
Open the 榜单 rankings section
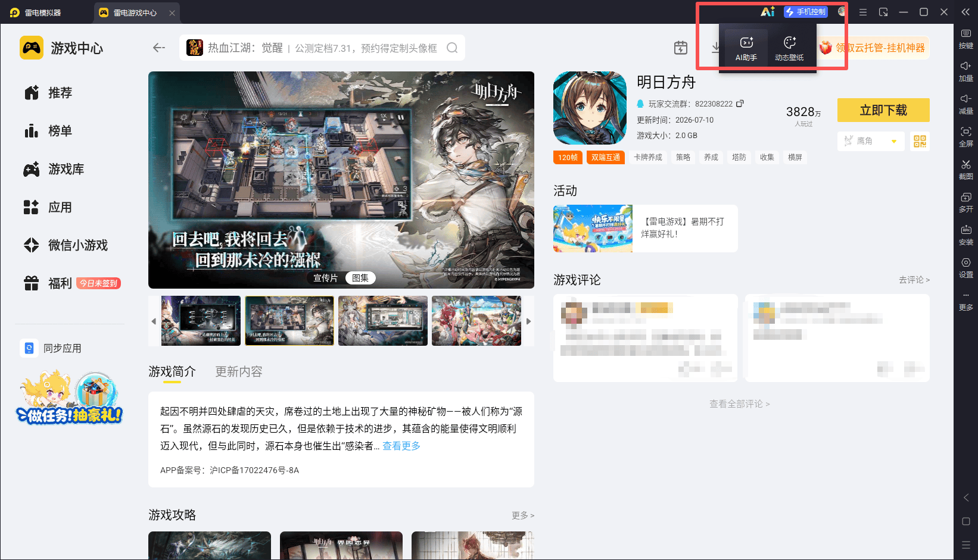49,131
